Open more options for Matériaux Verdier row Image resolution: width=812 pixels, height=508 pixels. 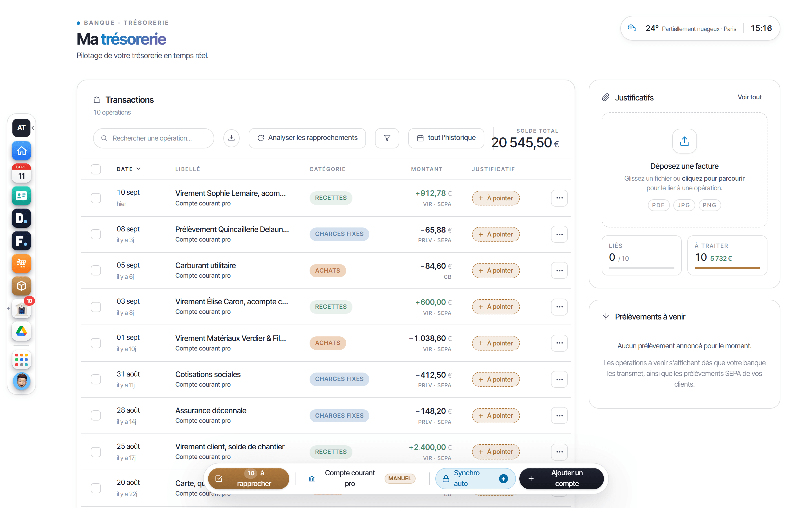tap(559, 343)
